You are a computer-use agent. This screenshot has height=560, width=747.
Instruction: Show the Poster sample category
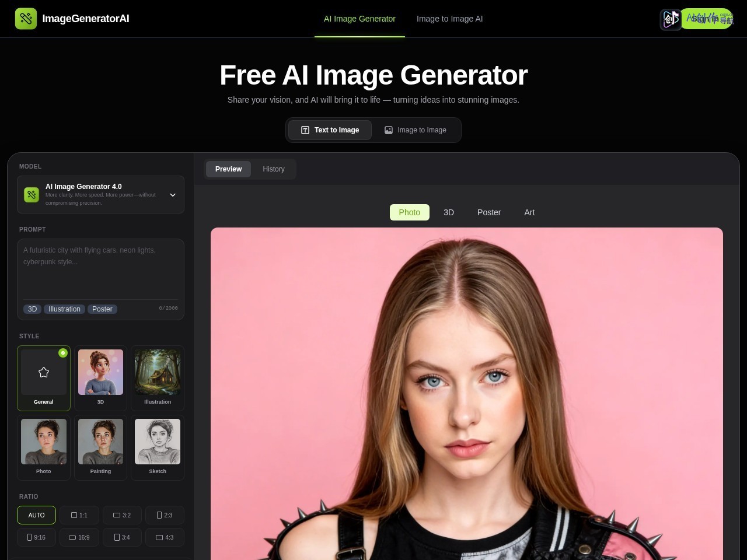489,212
